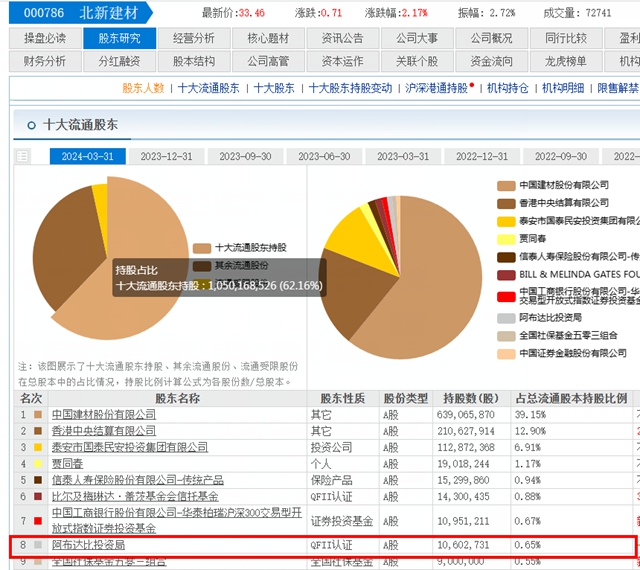The height and width of the screenshot is (570, 640).
Task: Open 泰安市国泰民安投资集团有限公司 link in table
Action: (x=130, y=448)
